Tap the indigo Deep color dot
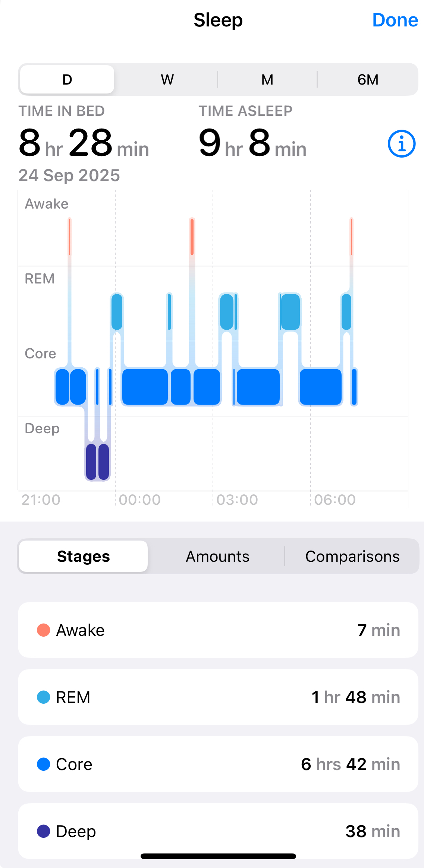This screenshot has width=424, height=868. tap(44, 831)
